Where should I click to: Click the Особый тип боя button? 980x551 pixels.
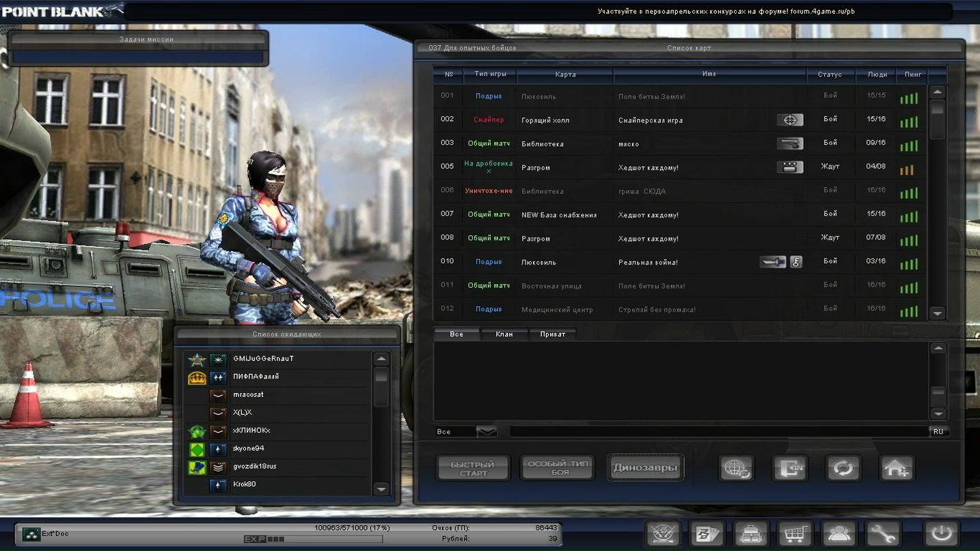(557, 468)
